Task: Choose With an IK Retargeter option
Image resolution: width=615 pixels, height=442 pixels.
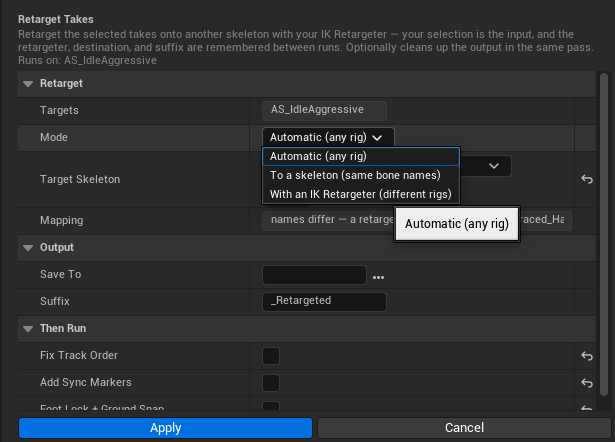Action: point(360,194)
